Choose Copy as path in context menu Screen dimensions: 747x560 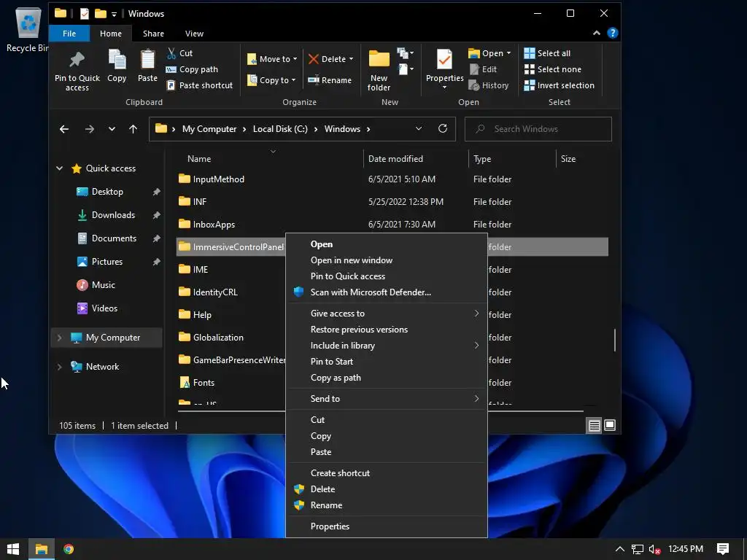(x=336, y=378)
